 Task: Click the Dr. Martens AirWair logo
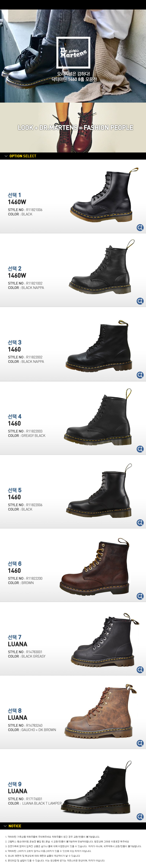coord(73,52)
